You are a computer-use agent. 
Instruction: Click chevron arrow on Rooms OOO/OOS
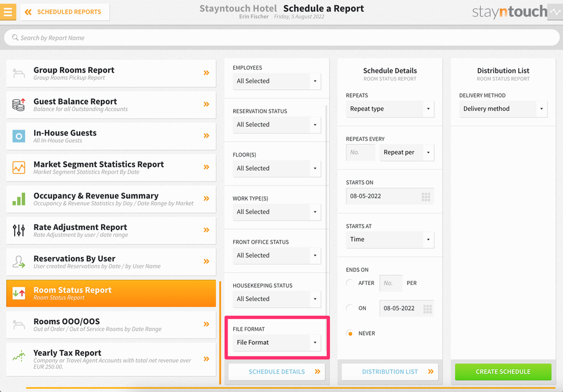click(206, 324)
